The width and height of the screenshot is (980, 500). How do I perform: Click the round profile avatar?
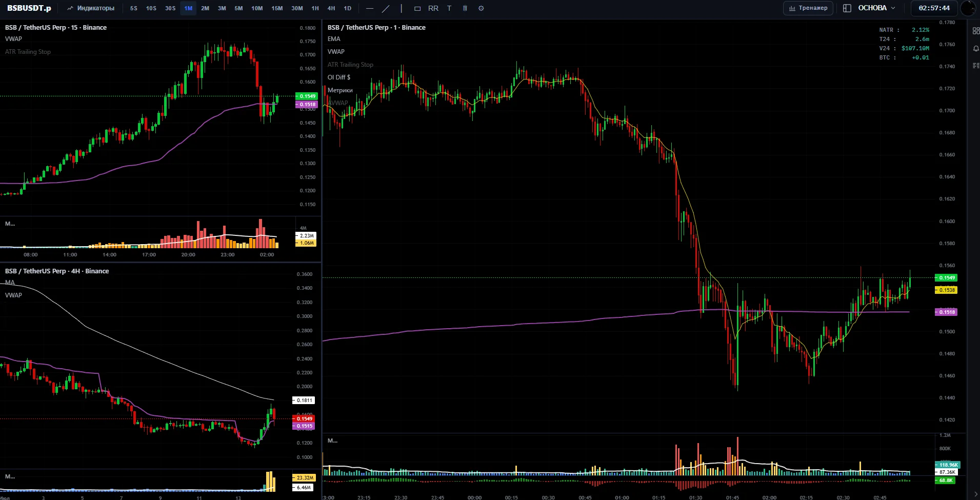968,8
